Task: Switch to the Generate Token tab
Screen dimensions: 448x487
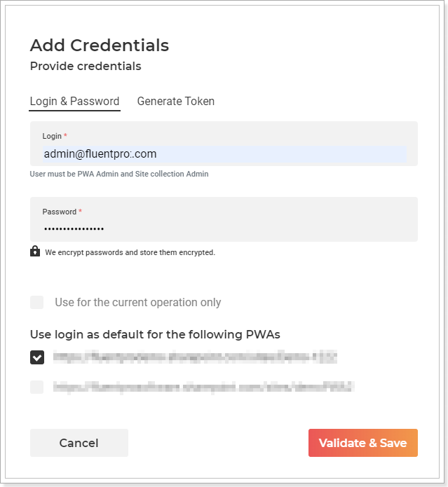Action: [176, 101]
